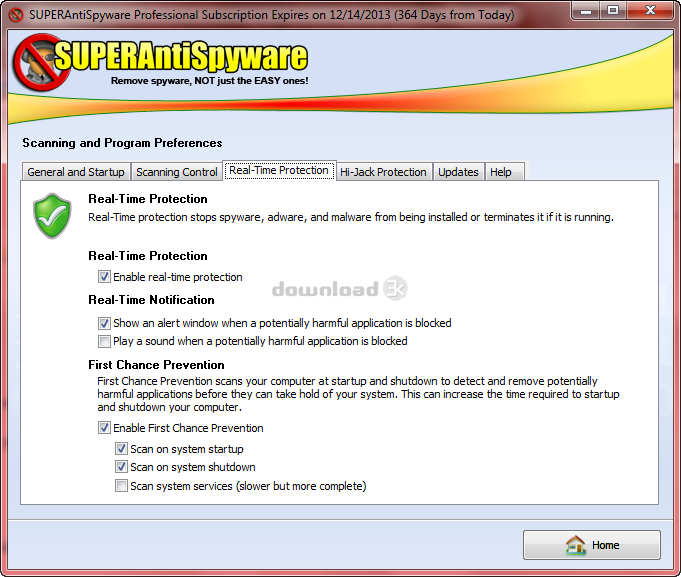Viewport: 681px width, 577px height.
Task: Open the Help tab
Action: pos(505,172)
